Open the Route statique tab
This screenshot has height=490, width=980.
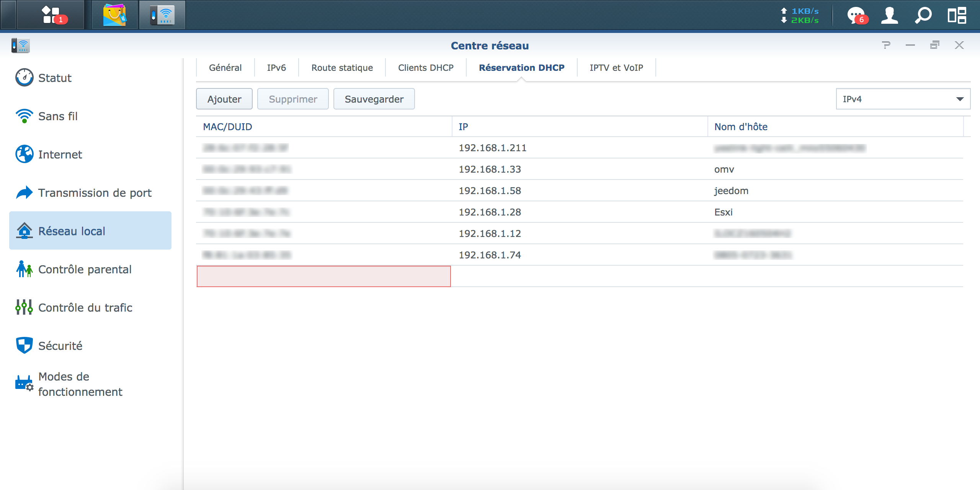click(342, 68)
